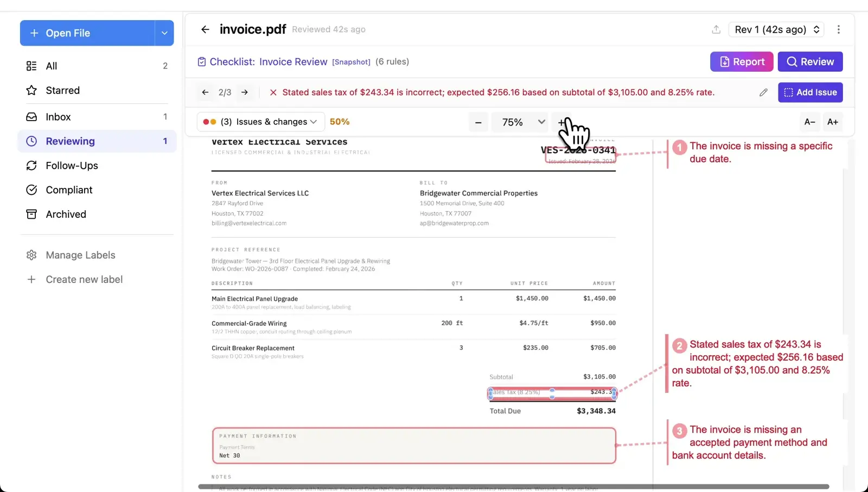
Task: Open the Rev 1 revision selector
Action: (776, 29)
